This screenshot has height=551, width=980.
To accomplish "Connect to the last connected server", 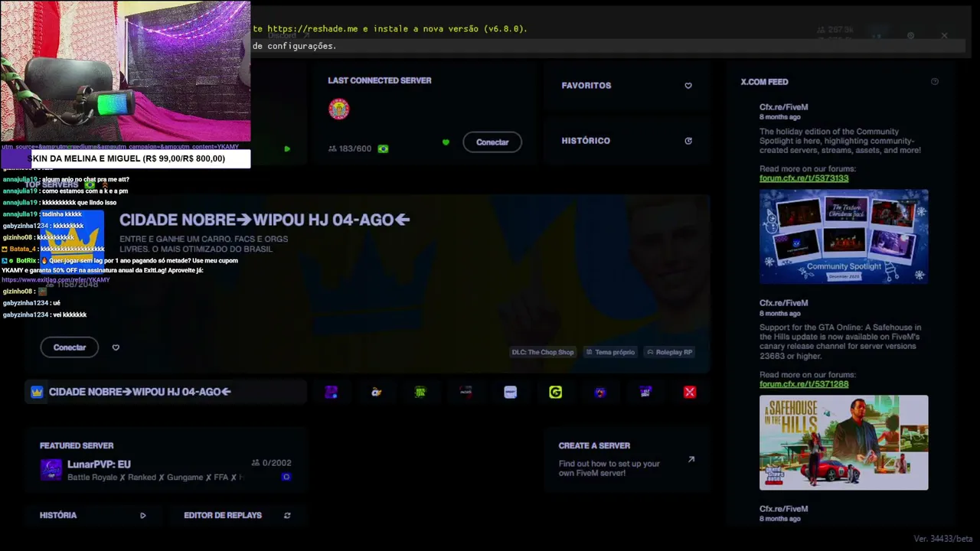I will (492, 142).
